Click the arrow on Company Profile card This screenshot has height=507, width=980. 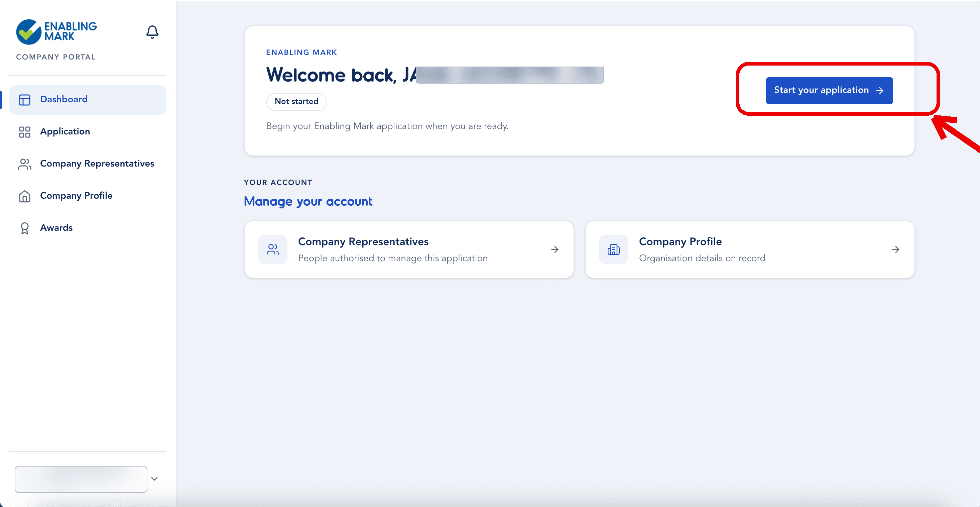[895, 249]
